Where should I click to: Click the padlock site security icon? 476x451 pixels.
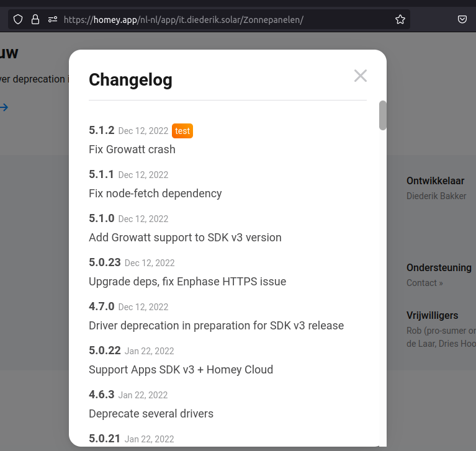pyautogui.click(x=35, y=19)
